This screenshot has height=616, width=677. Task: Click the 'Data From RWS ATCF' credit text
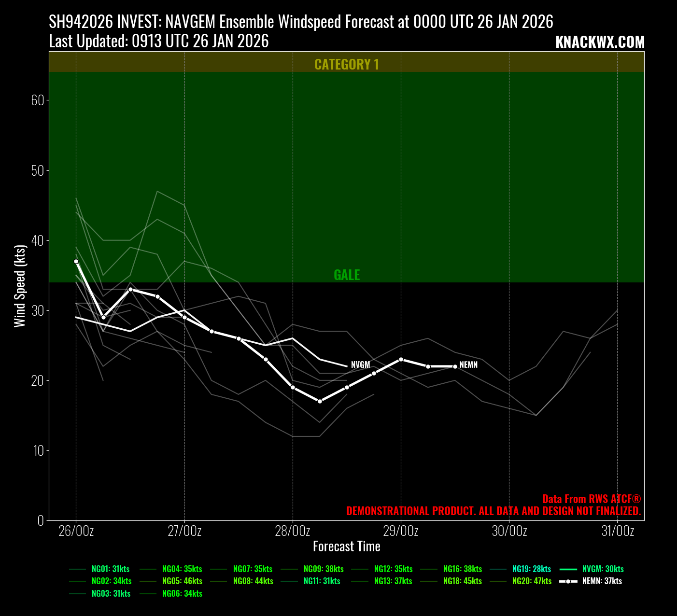[592, 499]
